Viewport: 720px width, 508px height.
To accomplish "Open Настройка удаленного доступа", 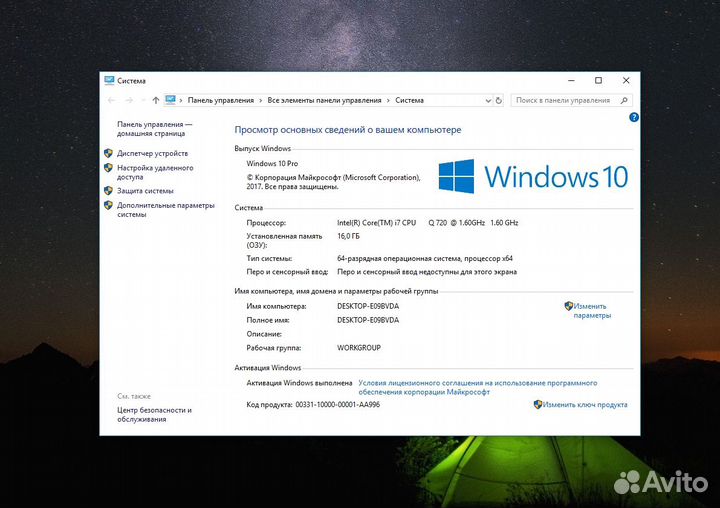I will click(155, 172).
